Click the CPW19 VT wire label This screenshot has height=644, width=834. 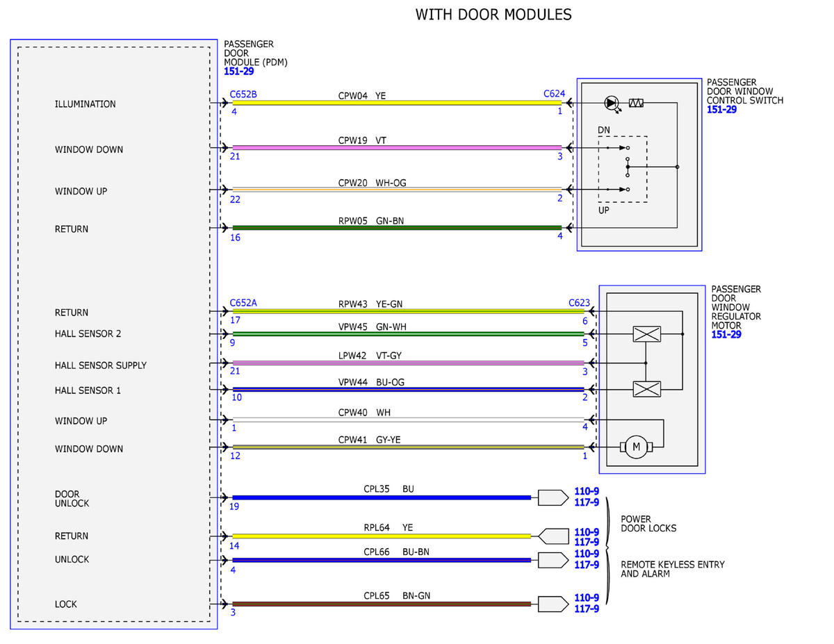pyautogui.click(x=362, y=140)
